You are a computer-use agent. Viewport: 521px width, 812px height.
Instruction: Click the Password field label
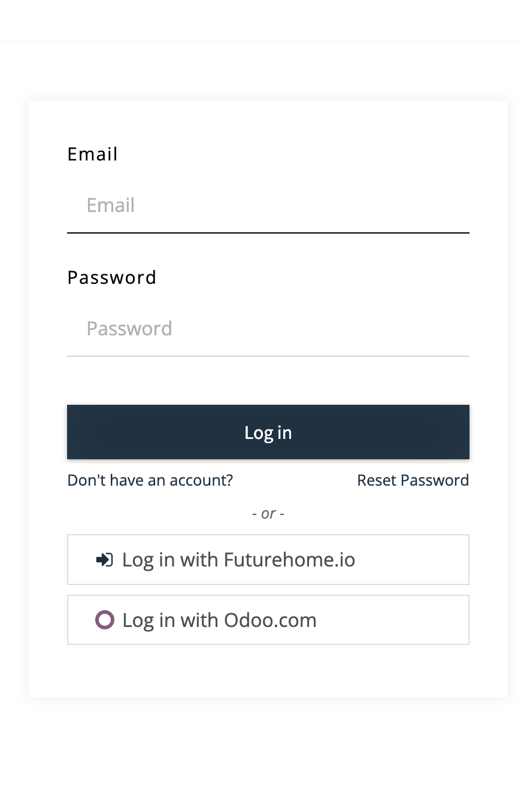click(x=112, y=278)
